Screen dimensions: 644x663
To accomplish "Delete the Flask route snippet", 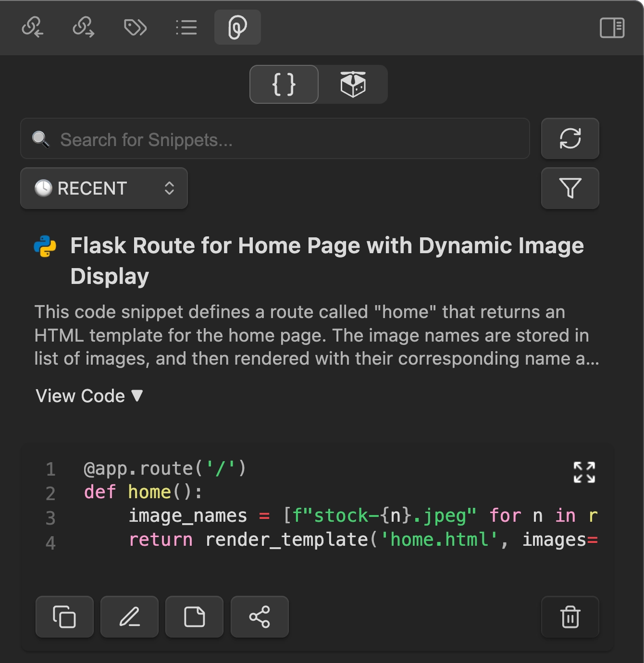I will (x=570, y=617).
